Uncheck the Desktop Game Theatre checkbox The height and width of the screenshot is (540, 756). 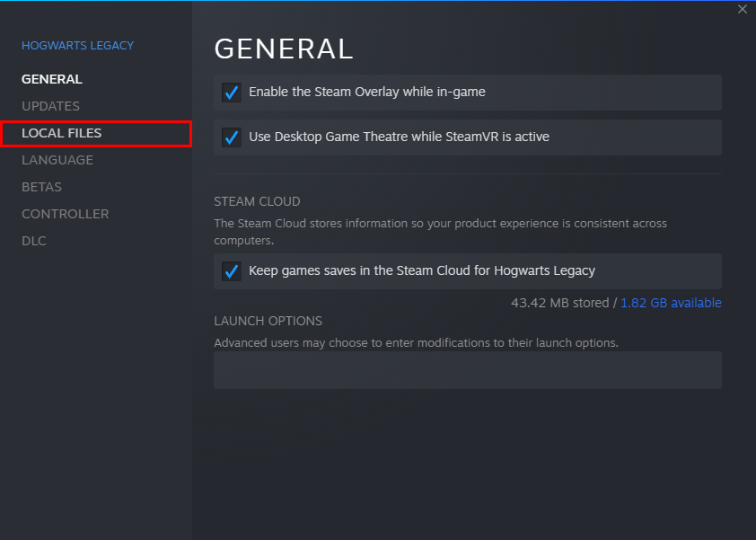click(x=232, y=137)
